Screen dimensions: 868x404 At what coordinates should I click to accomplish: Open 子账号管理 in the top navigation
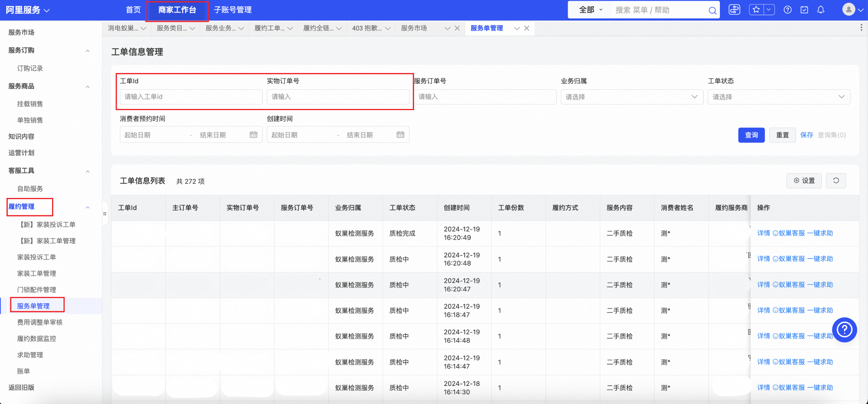coord(233,10)
